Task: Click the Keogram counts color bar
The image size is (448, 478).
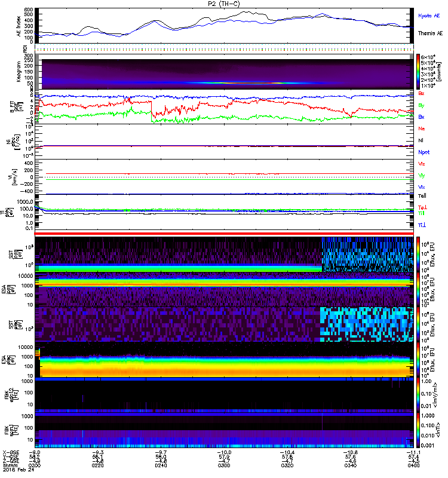Action: 418,72
